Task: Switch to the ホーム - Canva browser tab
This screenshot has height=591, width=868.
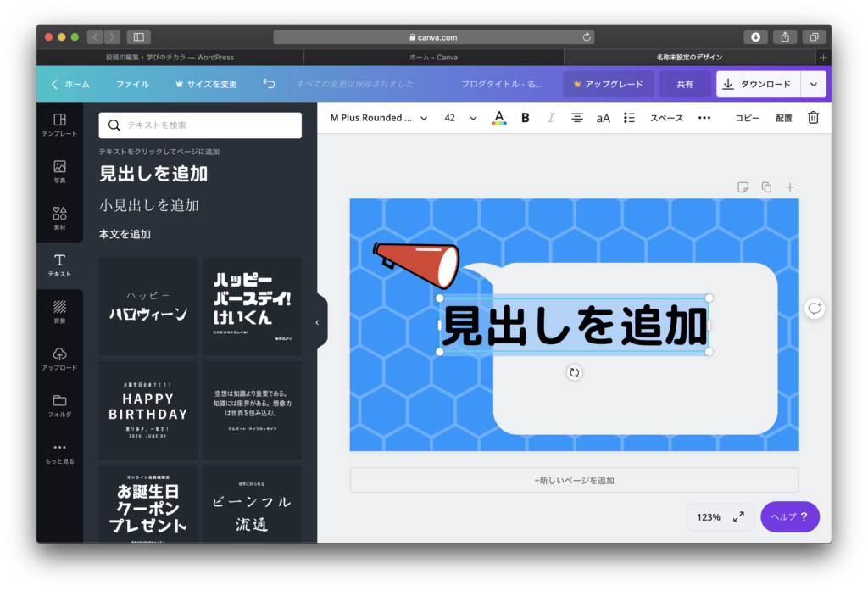Action: point(433,57)
